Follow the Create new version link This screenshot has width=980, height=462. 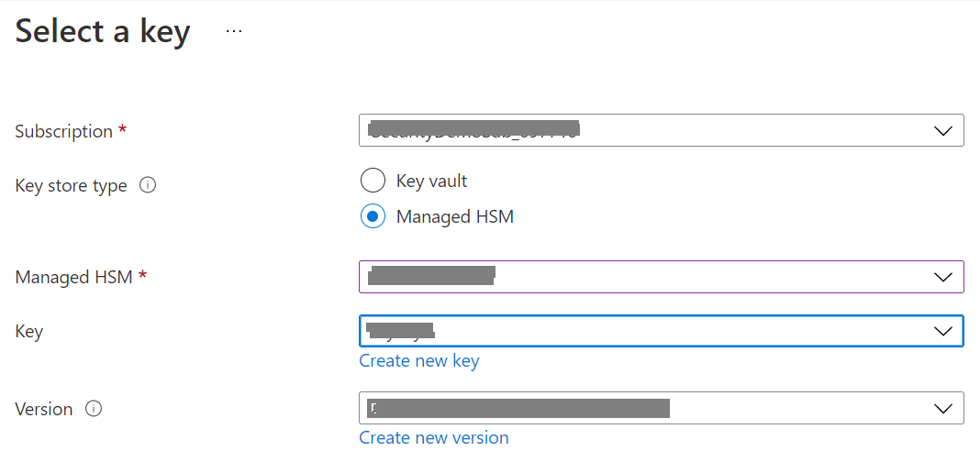[x=434, y=437]
